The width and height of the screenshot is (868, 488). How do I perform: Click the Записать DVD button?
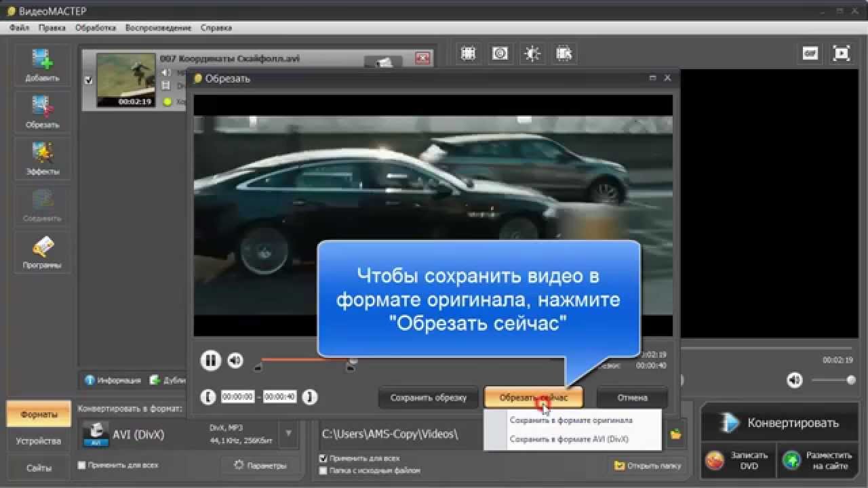pyautogui.click(x=739, y=461)
